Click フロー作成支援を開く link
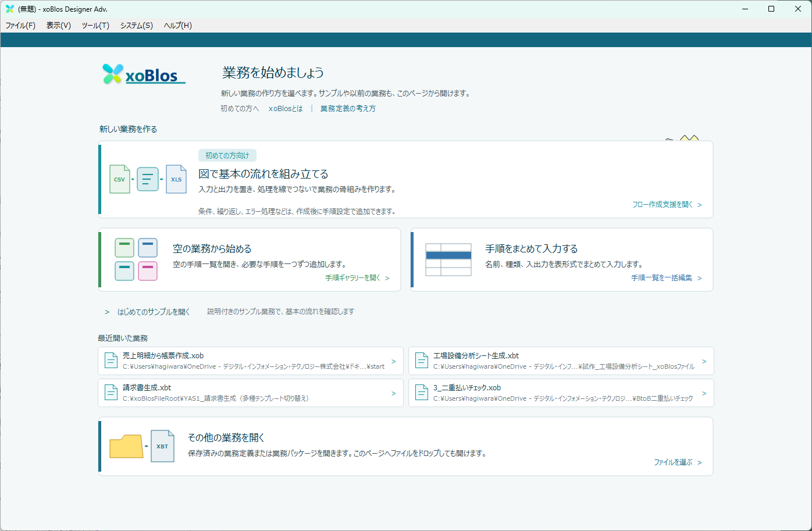Screen dimensions: 812x531 click(x=667, y=205)
